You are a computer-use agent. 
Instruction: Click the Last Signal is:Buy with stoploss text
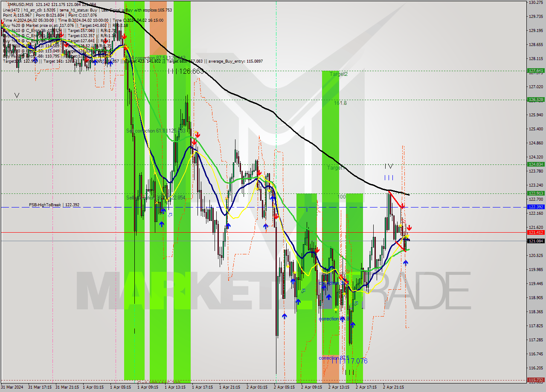(137, 9)
